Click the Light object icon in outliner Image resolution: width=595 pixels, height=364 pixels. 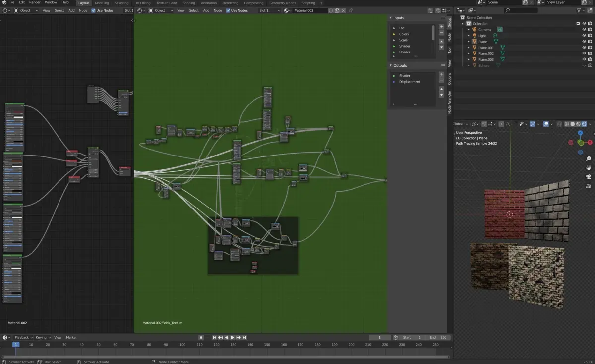(x=474, y=36)
